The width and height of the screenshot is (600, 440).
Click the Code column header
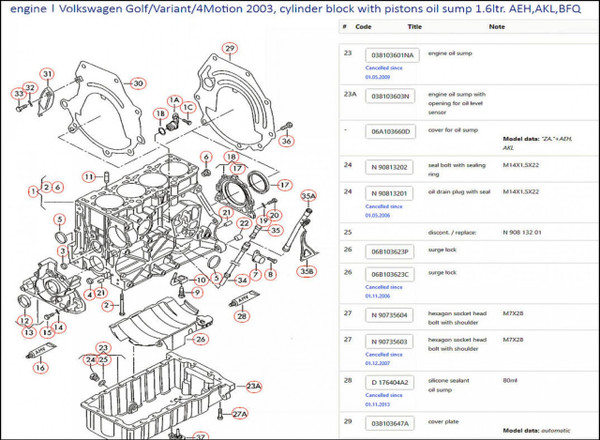364,27
